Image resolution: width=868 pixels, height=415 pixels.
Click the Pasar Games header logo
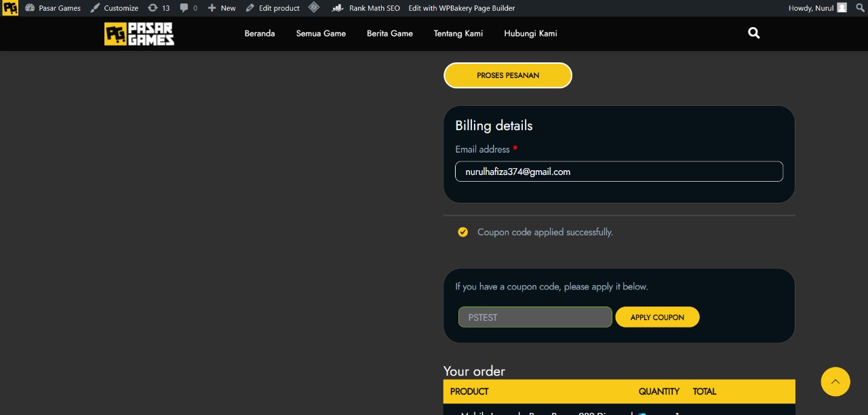point(139,34)
